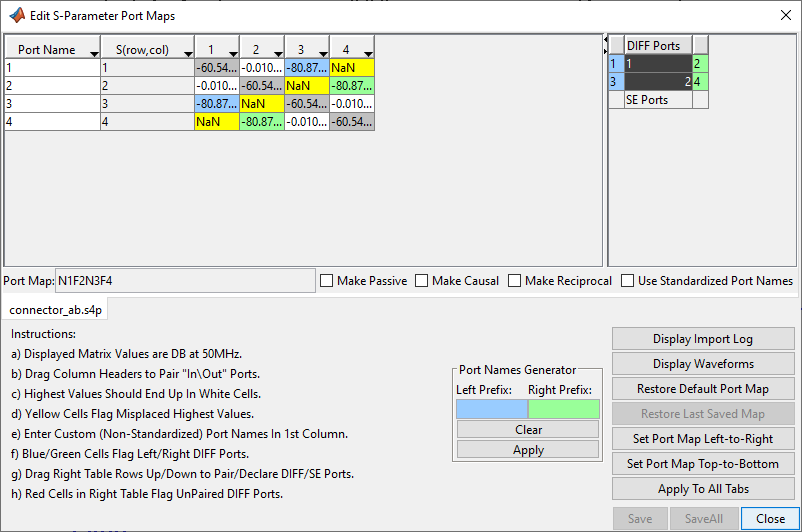Enable Use Standardized Port Names
Image resolution: width=802 pixels, height=532 pixels.
[628, 281]
